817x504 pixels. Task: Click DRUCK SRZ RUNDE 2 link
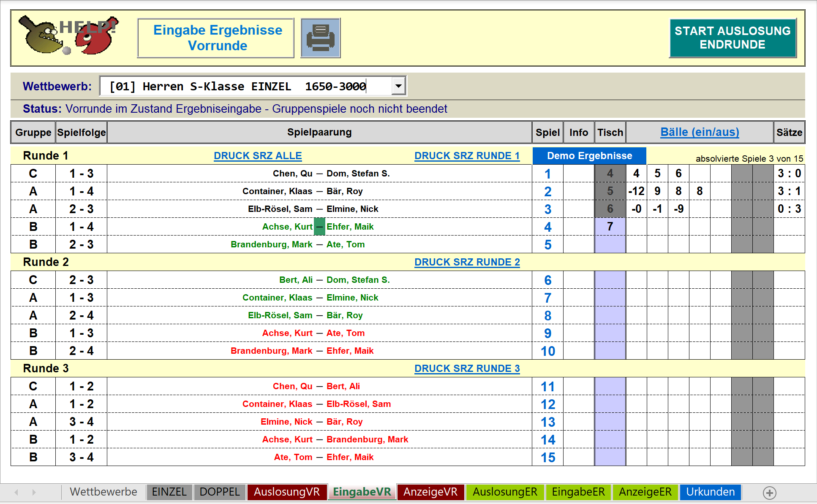pyautogui.click(x=467, y=262)
